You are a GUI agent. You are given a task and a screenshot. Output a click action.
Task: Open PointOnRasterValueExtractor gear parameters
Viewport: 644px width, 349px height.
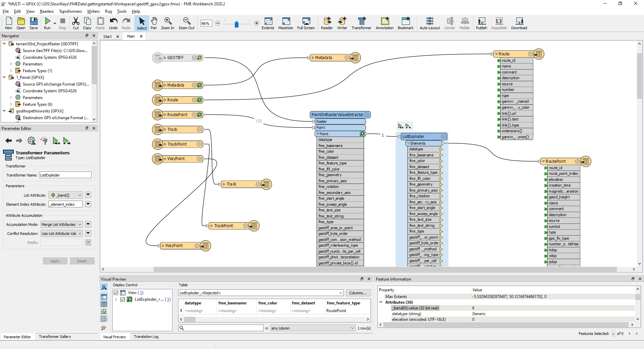[367, 115]
